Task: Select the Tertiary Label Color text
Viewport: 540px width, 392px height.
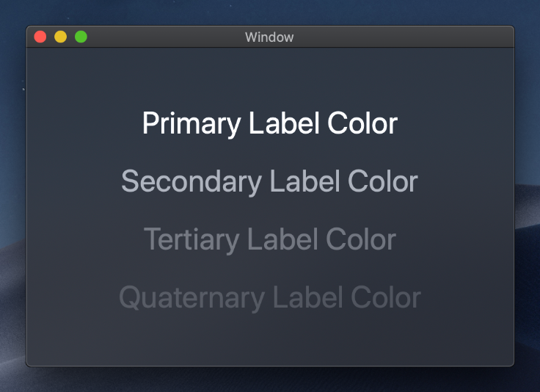Action: 270,240
